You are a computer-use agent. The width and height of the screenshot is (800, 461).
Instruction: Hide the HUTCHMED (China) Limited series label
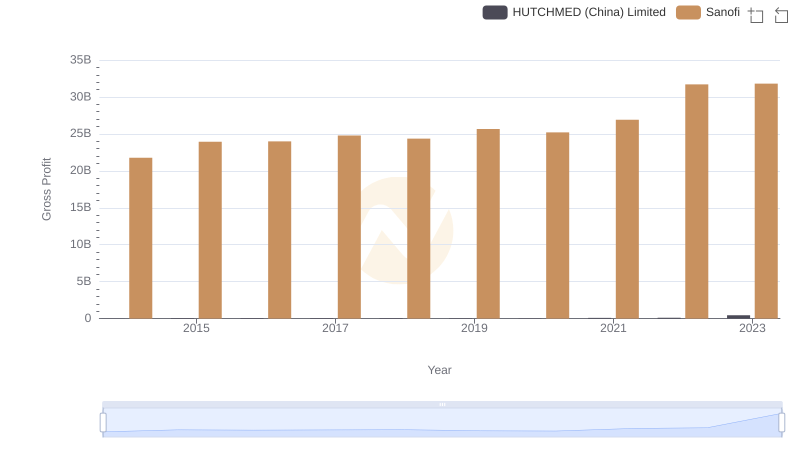(589, 12)
